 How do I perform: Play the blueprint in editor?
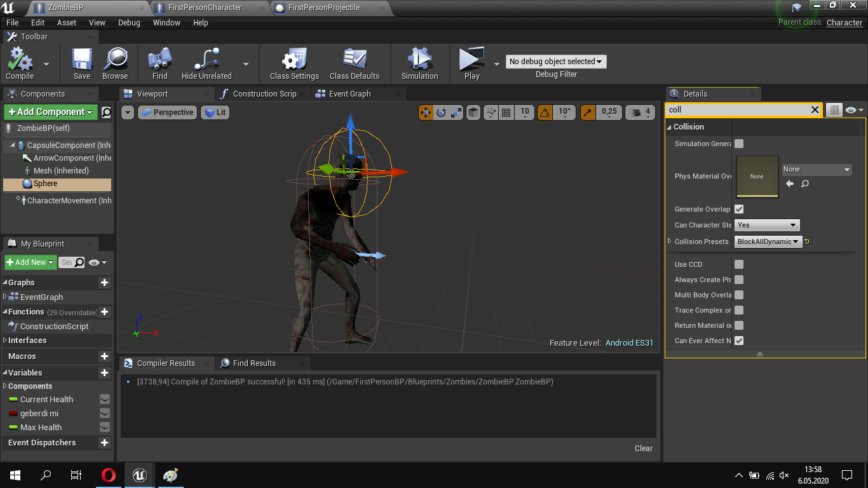[472, 64]
